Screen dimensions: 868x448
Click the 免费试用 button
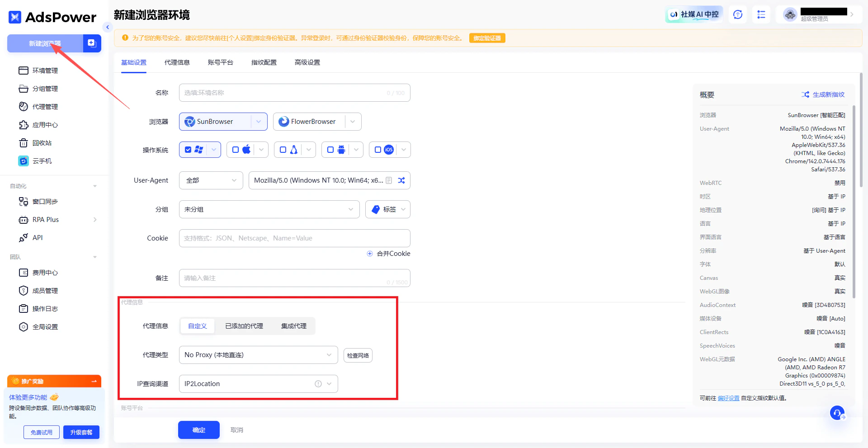click(x=42, y=432)
